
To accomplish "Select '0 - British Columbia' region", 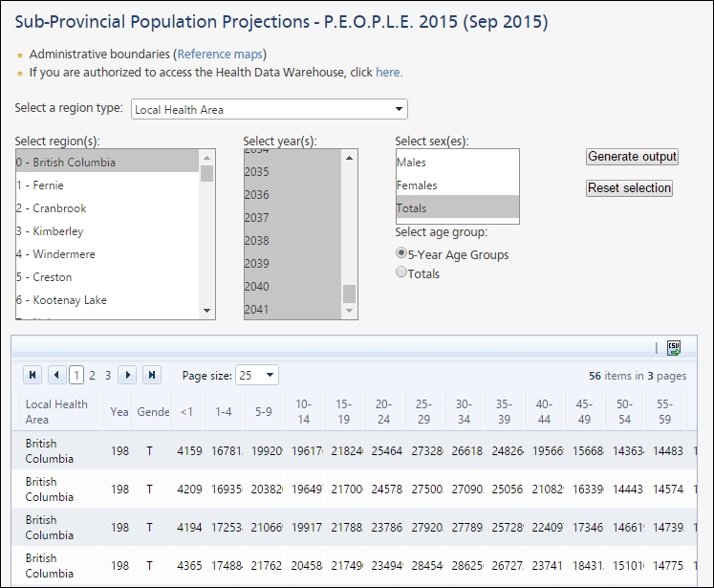I will [x=107, y=163].
